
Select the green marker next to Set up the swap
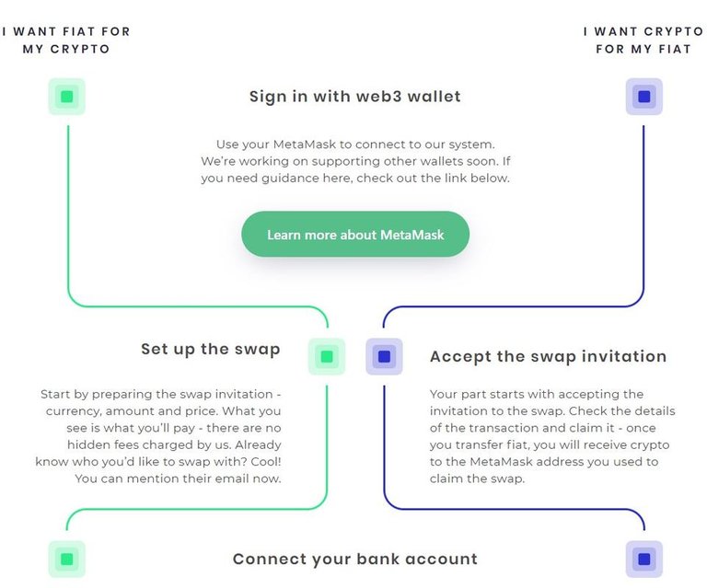pyautogui.click(x=327, y=356)
